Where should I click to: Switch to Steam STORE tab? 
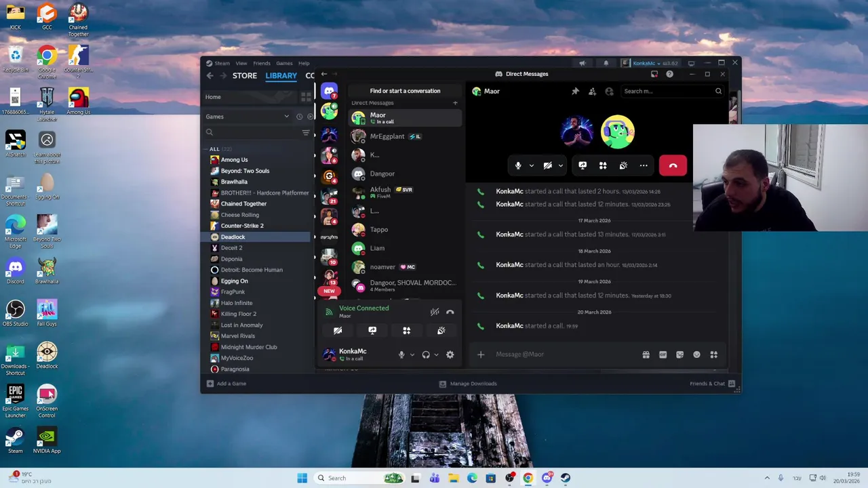pos(245,76)
